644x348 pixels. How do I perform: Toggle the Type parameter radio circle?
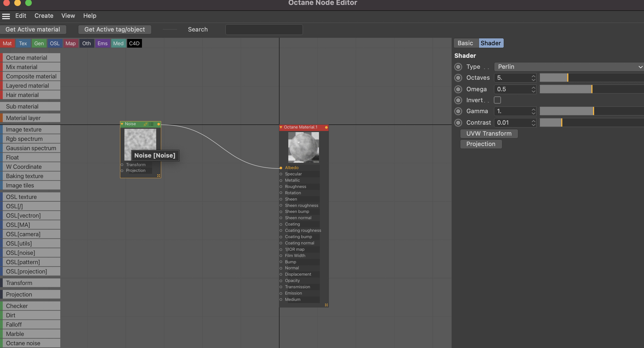[x=458, y=67]
